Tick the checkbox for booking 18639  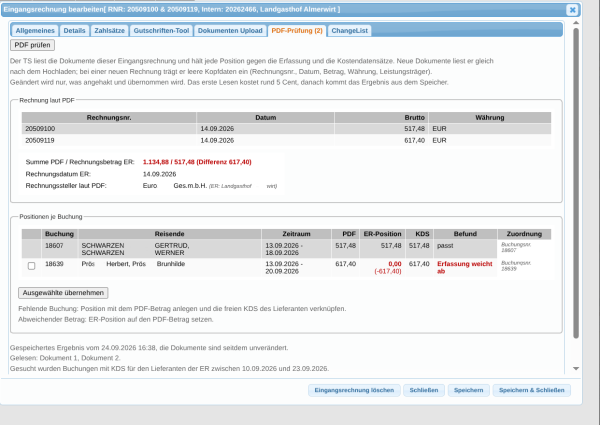point(31,266)
